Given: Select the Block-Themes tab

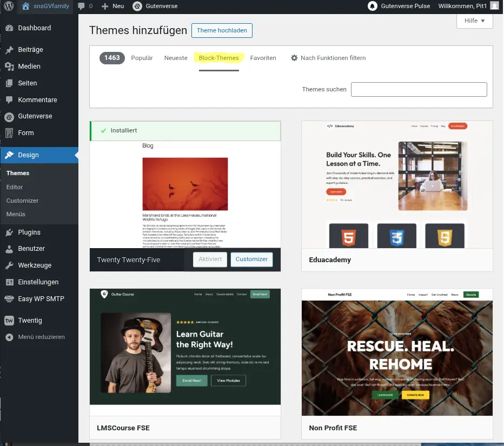Looking at the screenshot, I should point(218,58).
